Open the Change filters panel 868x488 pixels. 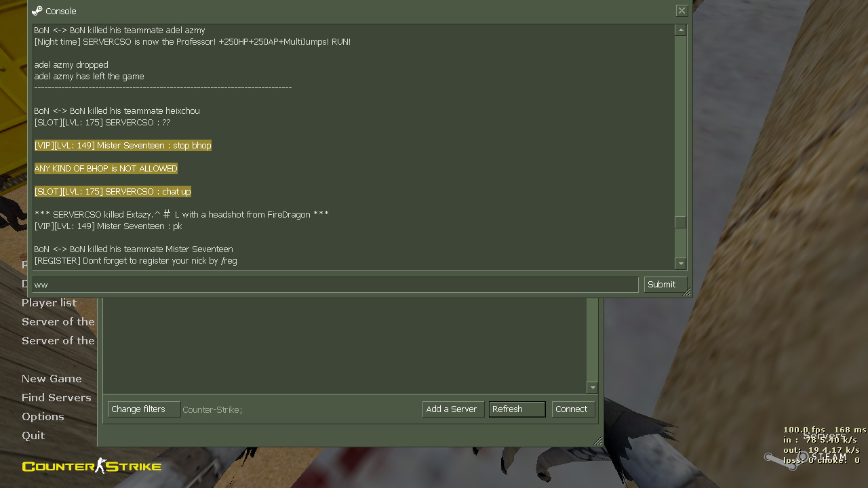(144, 409)
